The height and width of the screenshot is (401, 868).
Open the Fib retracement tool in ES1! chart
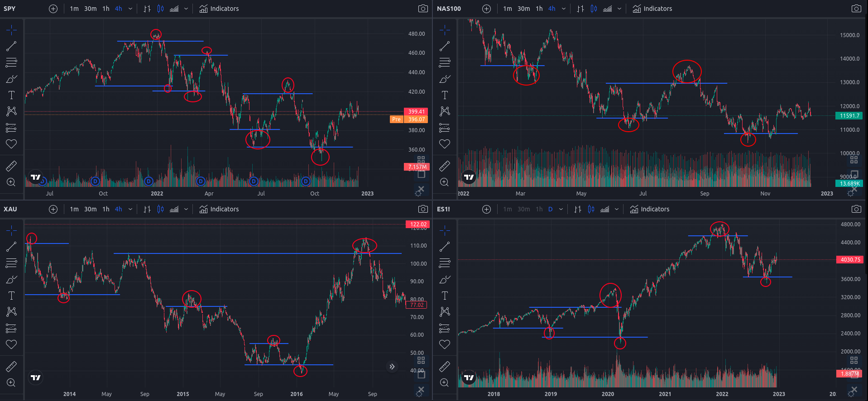click(445, 263)
